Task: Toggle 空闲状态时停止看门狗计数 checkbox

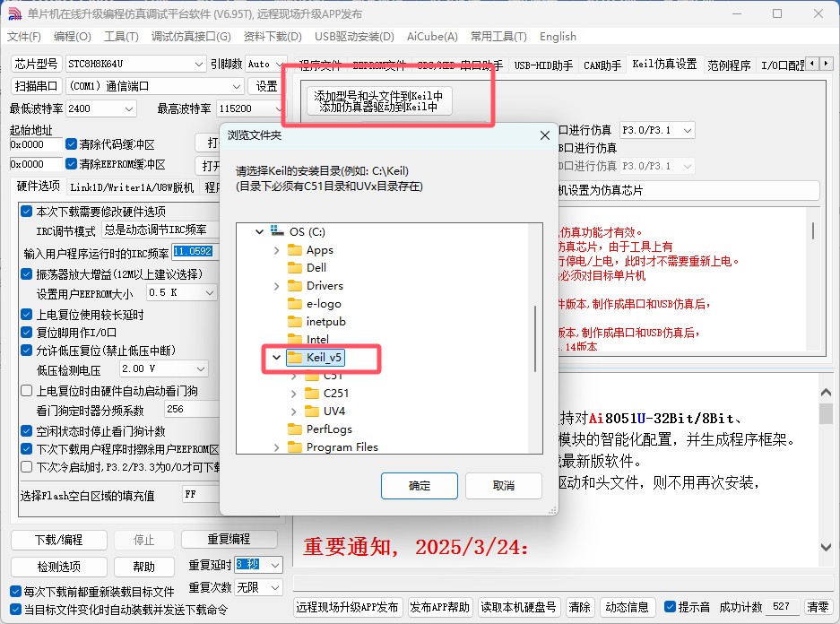Action: pyautogui.click(x=26, y=430)
